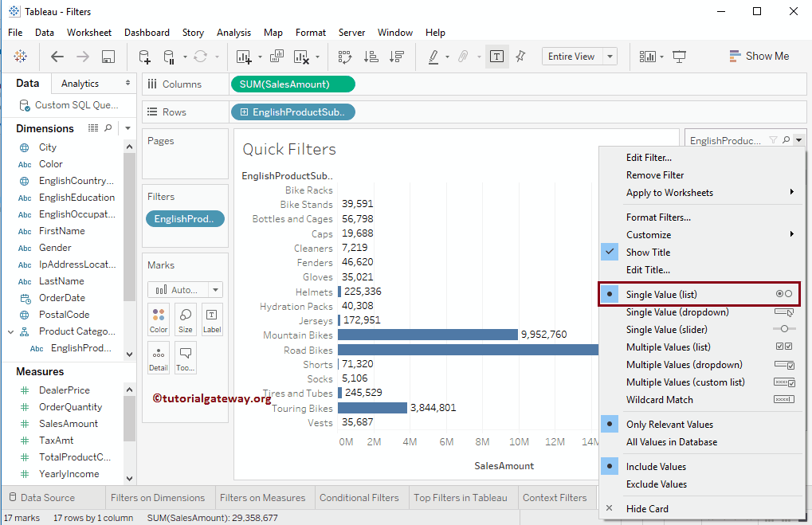Toggle the Show Title menu option

click(x=648, y=253)
